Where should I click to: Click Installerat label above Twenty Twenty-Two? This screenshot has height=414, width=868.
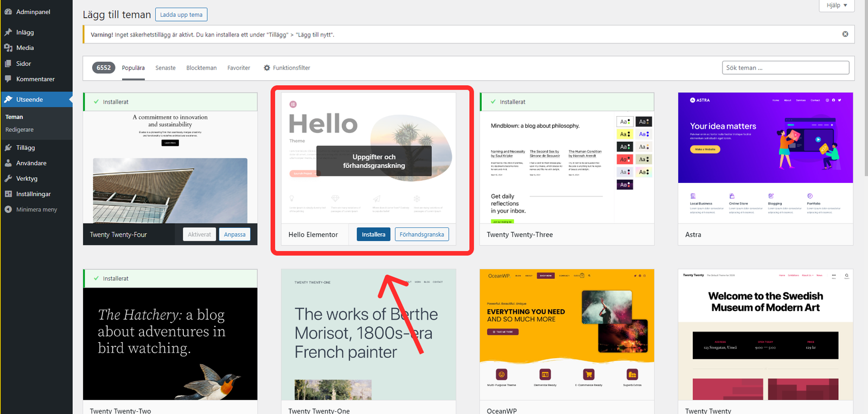pyautogui.click(x=116, y=278)
